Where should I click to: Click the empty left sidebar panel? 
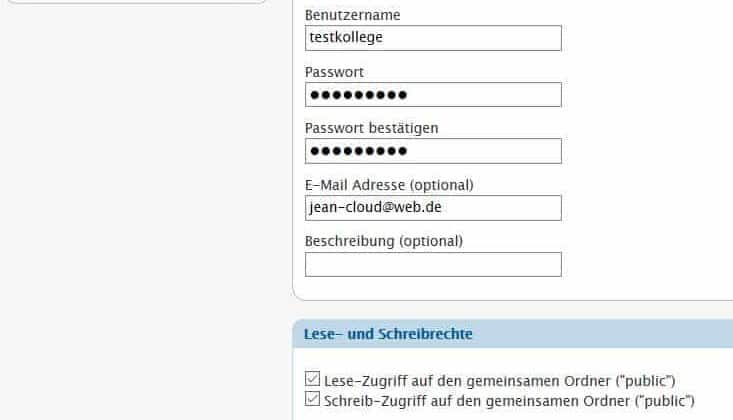(x=140, y=210)
